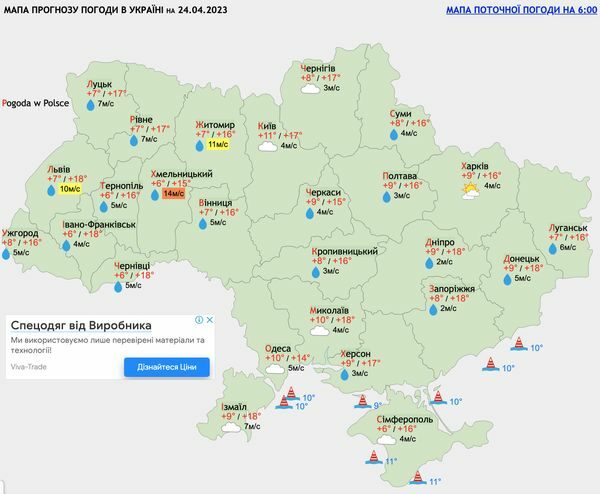
Task: Click the yellow 11м/с wind badge at Житомир
Action: (218, 144)
